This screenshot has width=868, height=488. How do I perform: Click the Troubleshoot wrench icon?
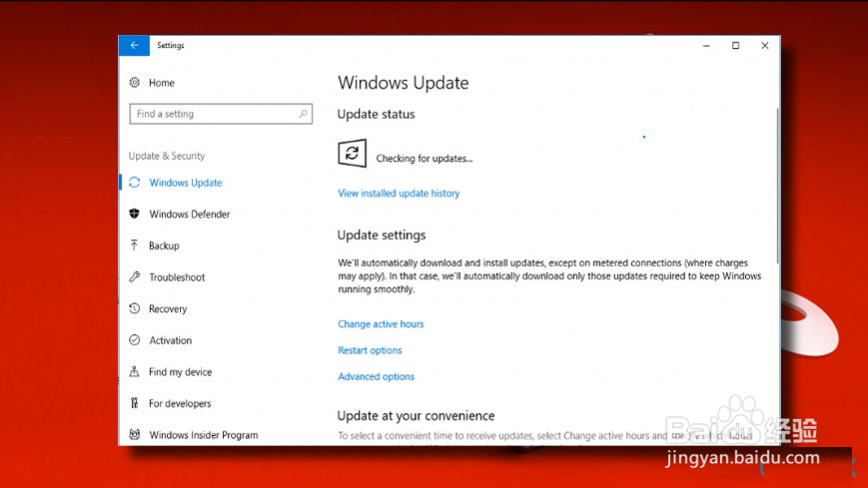point(135,276)
